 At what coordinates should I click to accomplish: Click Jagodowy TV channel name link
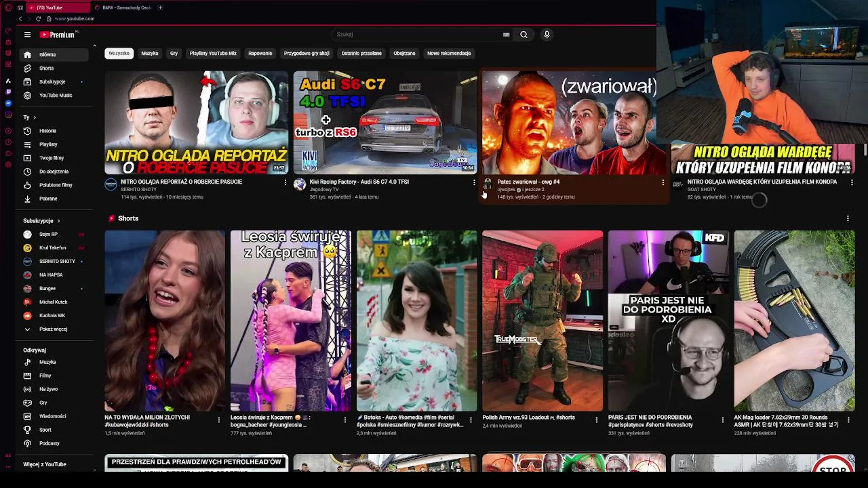coord(324,190)
